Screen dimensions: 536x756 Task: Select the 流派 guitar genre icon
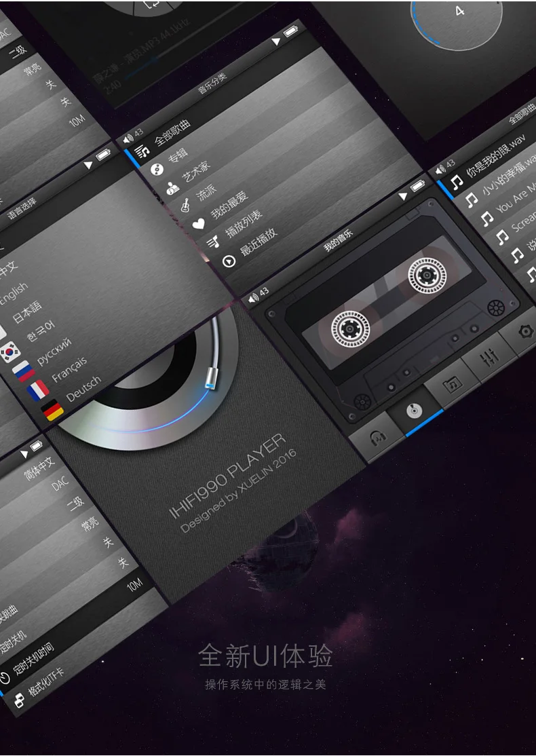pyautogui.click(x=186, y=206)
